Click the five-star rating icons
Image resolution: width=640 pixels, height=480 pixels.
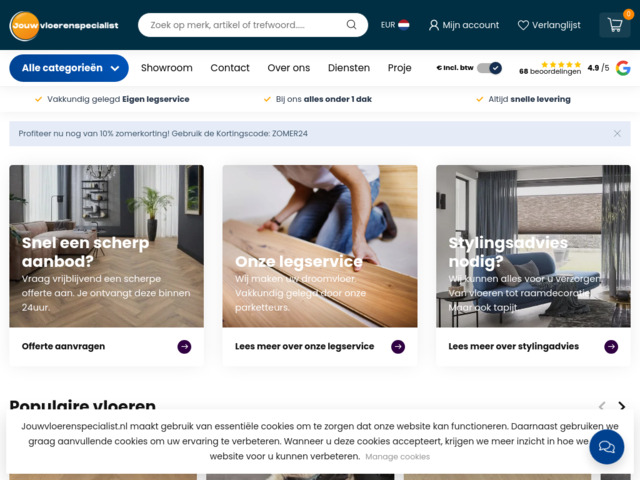(x=561, y=64)
